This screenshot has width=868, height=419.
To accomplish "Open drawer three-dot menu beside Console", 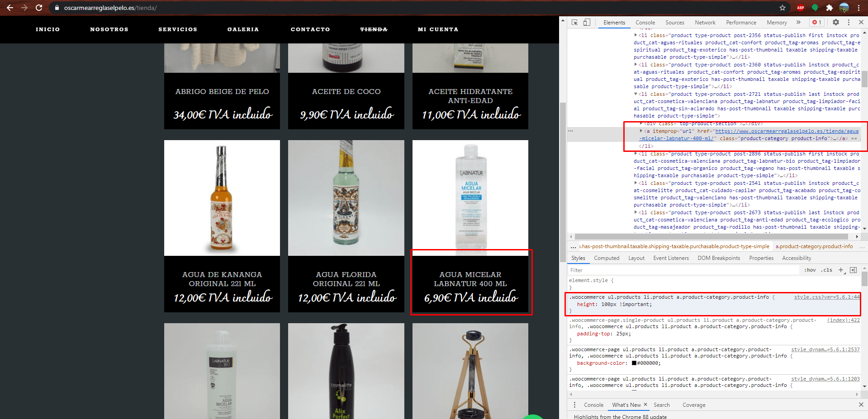I will point(574,405).
